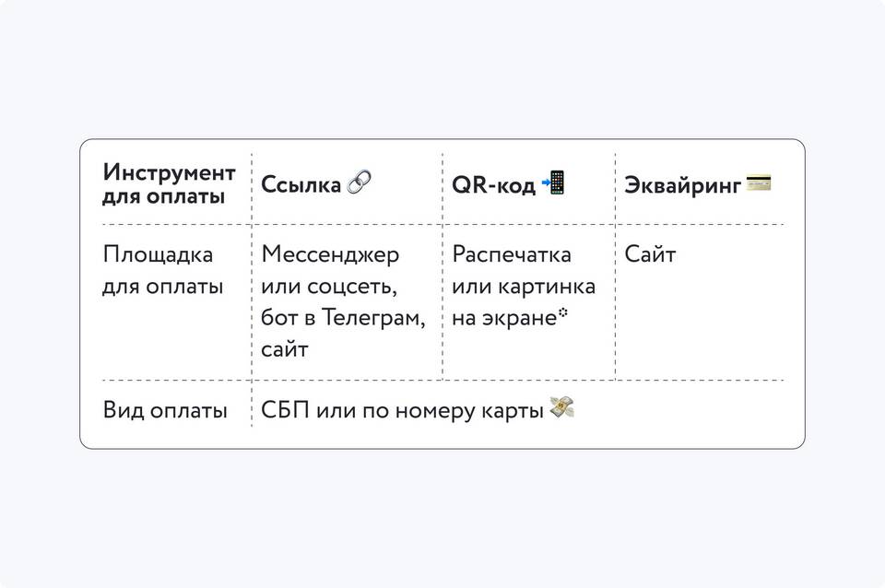885x588 pixels.
Task: Click the asterisk footnote after на экране
Action: pyautogui.click(x=562, y=312)
